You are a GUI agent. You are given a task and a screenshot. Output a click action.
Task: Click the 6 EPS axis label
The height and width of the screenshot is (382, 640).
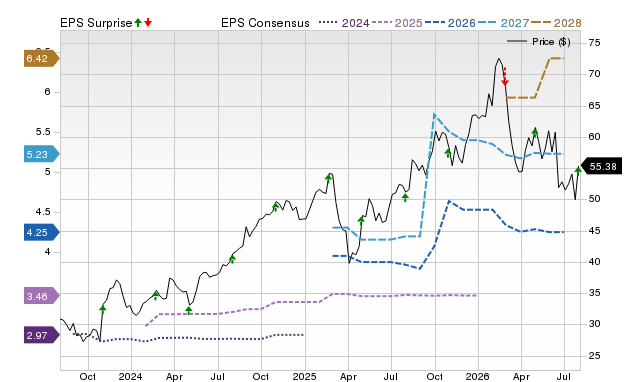[47, 92]
